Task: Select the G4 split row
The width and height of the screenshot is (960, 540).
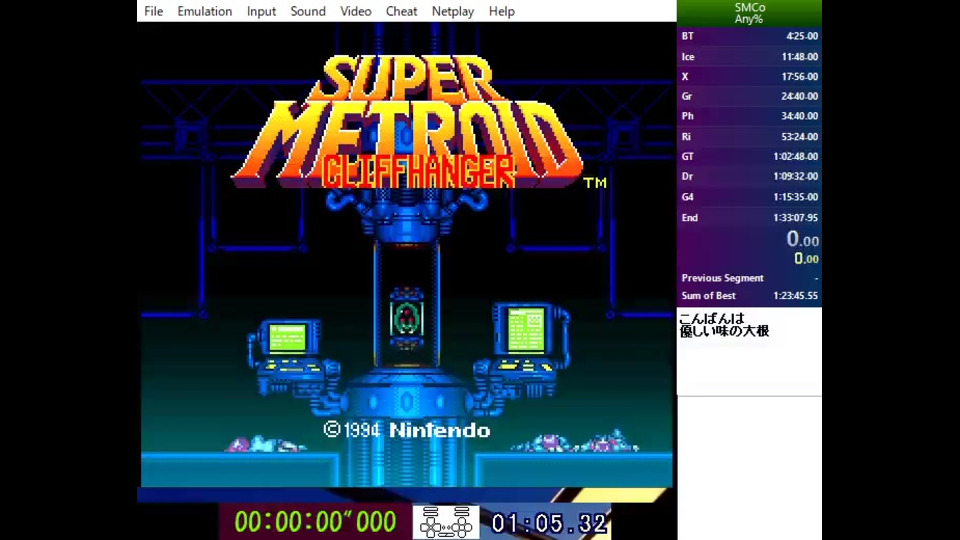Action: pos(749,197)
